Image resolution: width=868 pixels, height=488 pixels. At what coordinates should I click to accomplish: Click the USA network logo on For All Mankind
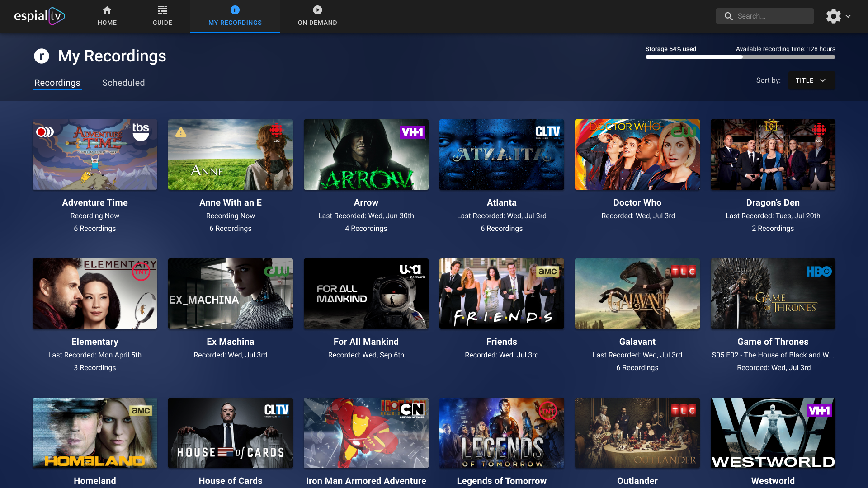(x=412, y=271)
